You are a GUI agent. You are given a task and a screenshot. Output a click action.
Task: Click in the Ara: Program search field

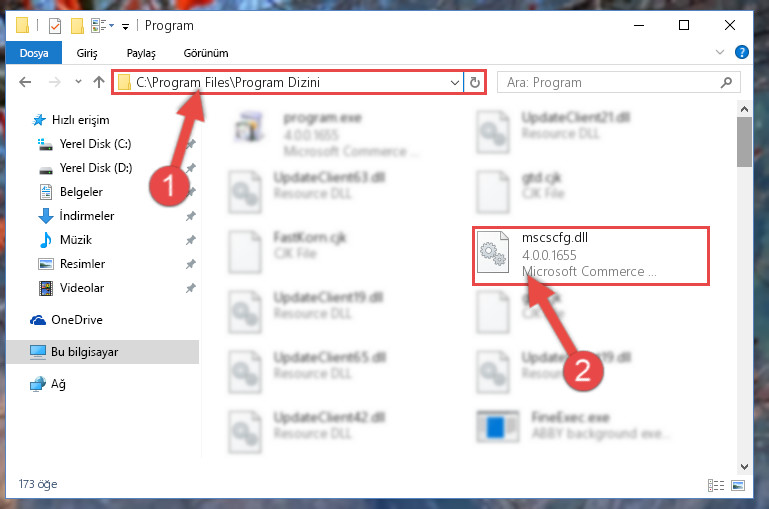[611, 82]
